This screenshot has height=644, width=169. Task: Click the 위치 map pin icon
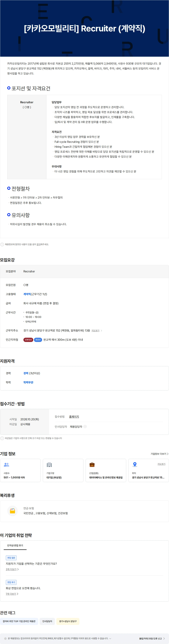pos(135,464)
